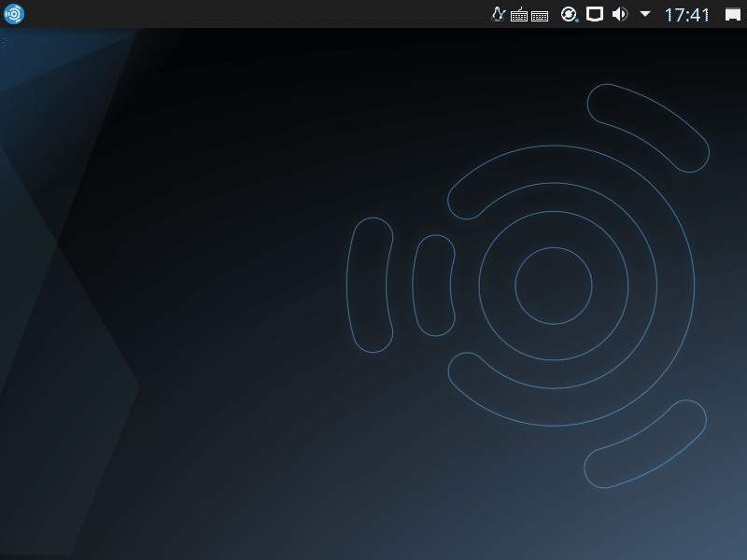
Task: Open the Ubuntu Studio application launcher
Action: coord(14,14)
